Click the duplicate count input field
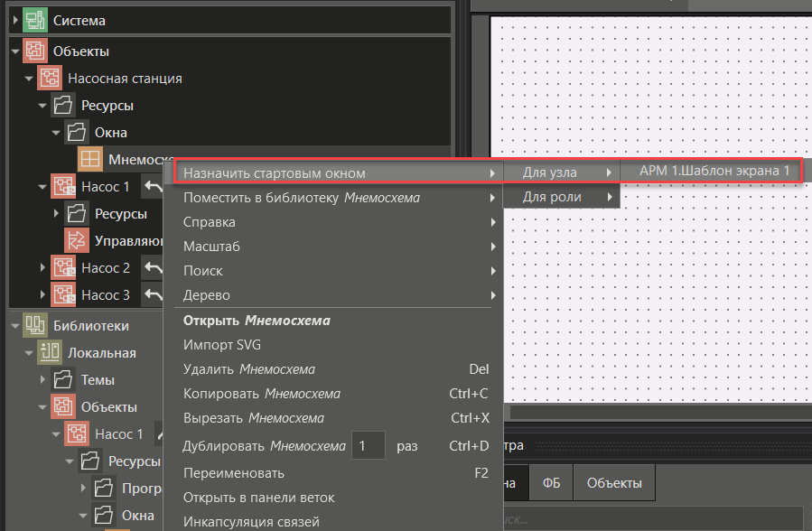 [368, 446]
